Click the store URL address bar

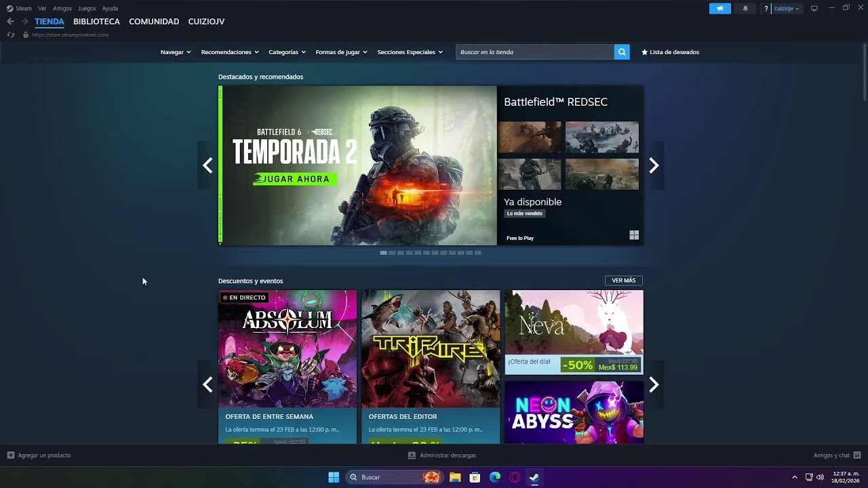pos(70,35)
